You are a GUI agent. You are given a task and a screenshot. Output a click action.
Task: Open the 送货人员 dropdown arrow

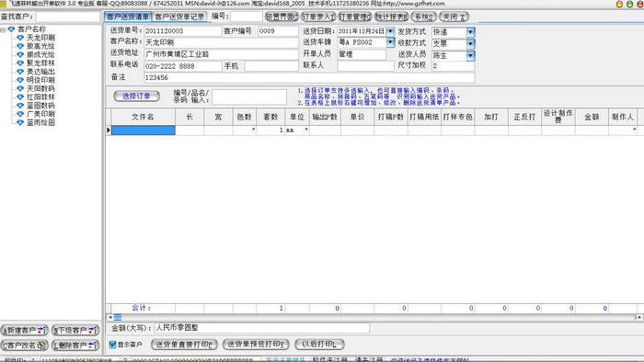point(471,55)
